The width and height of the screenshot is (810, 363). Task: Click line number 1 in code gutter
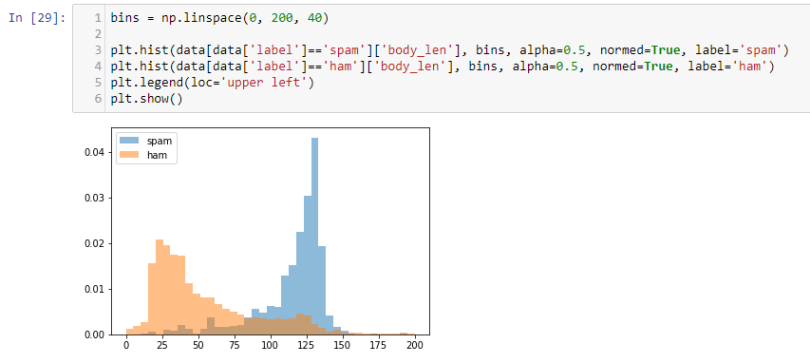click(98, 18)
